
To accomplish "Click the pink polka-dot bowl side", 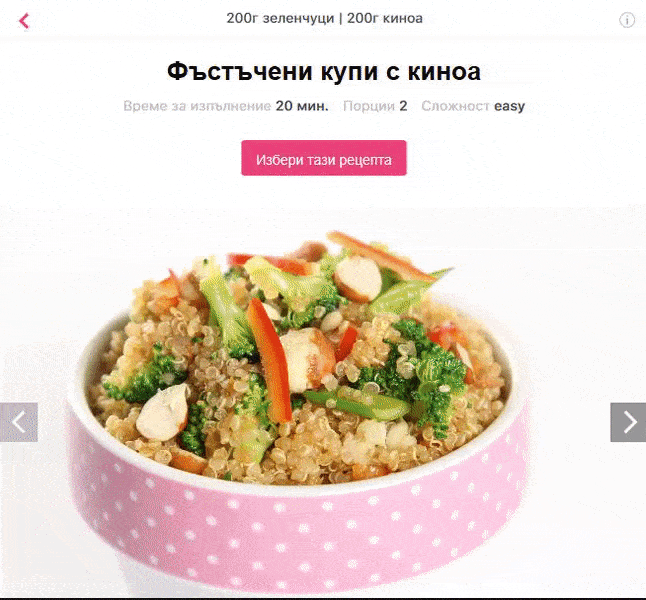I will pos(297,536).
